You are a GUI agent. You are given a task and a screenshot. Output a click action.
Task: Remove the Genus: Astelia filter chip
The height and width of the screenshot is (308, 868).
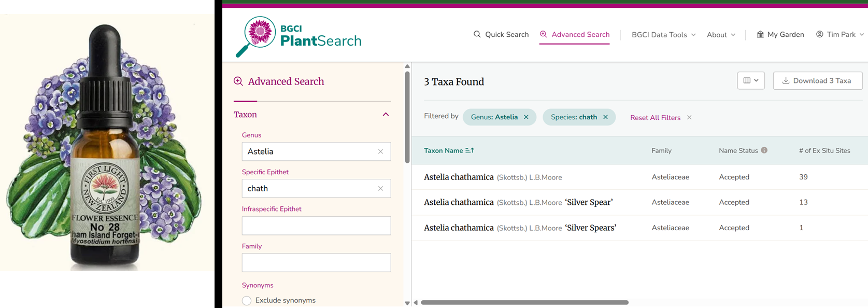click(x=526, y=117)
